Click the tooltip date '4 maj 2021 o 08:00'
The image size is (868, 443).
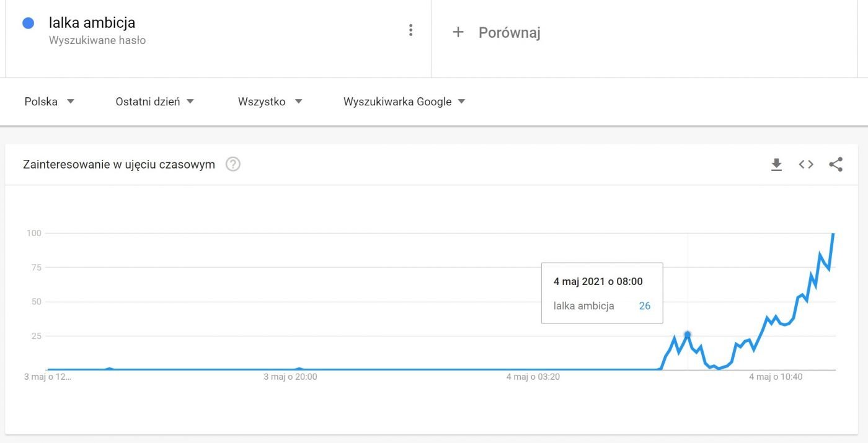[598, 281]
